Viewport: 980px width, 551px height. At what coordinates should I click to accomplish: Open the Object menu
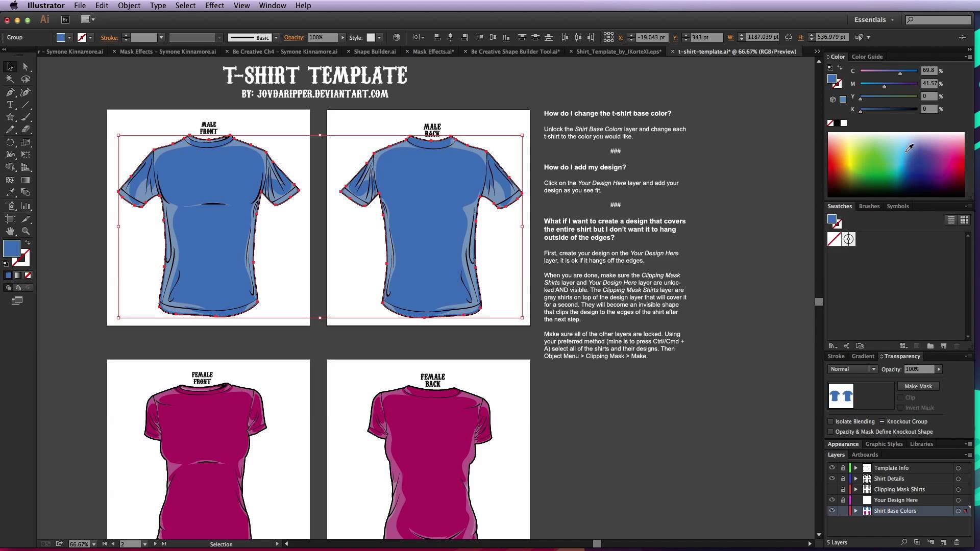tap(129, 6)
